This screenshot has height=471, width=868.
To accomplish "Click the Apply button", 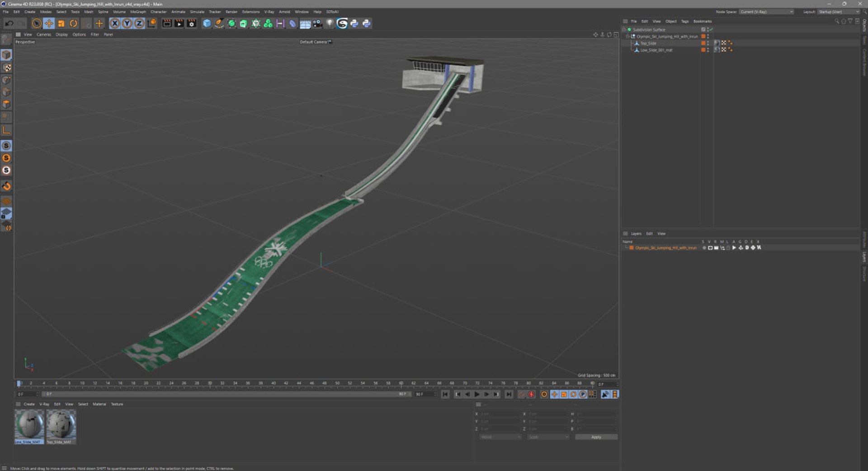I will click(x=596, y=437).
